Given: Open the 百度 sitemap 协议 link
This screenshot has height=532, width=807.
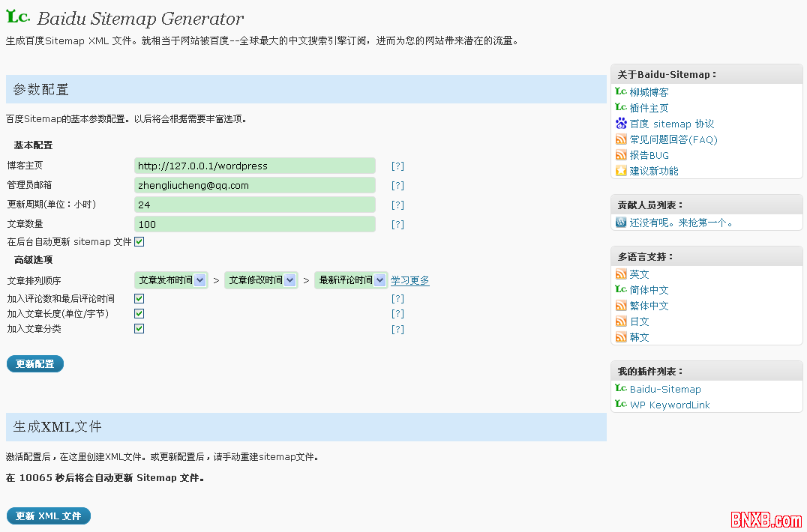Looking at the screenshot, I should (x=672, y=124).
